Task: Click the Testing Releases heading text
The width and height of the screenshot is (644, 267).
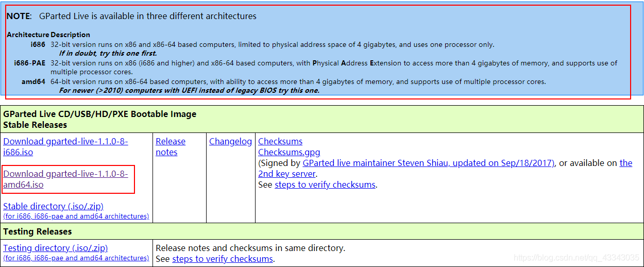Action: coord(38,231)
